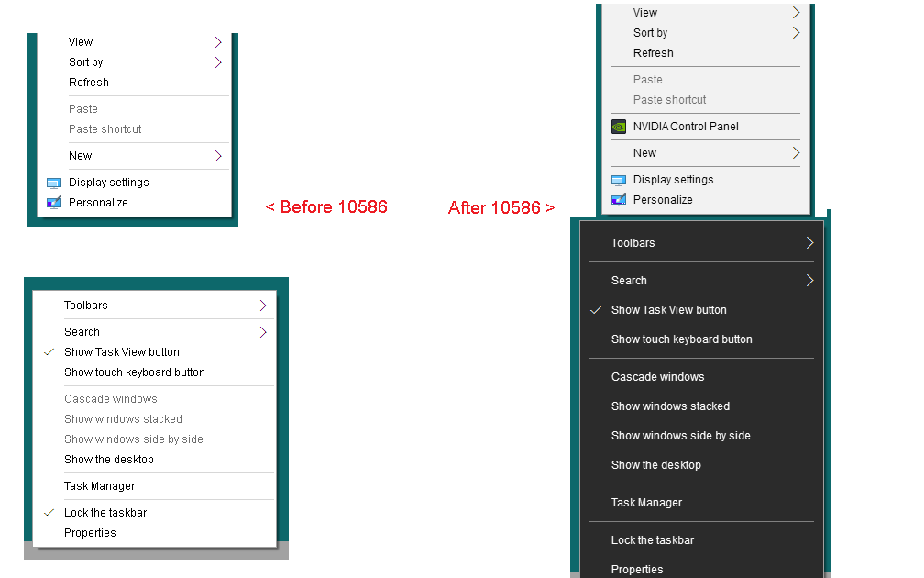Click Search label in light taskbar menu
This screenshot has width=924, height=578.
tap(82, 332)
